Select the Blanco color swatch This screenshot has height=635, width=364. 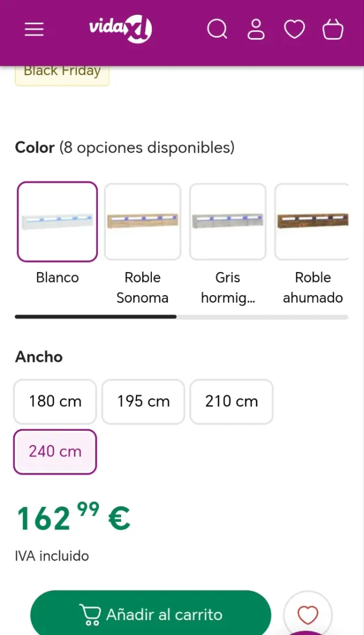57,221
